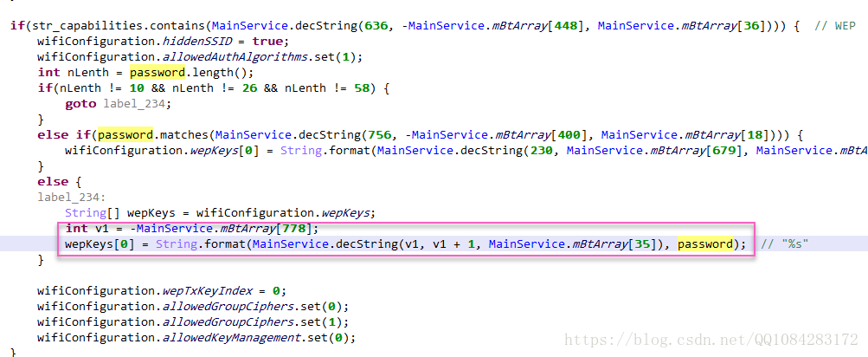Click the standalone else keyword before label_234
868x357 pixels.
coord(51,182)
